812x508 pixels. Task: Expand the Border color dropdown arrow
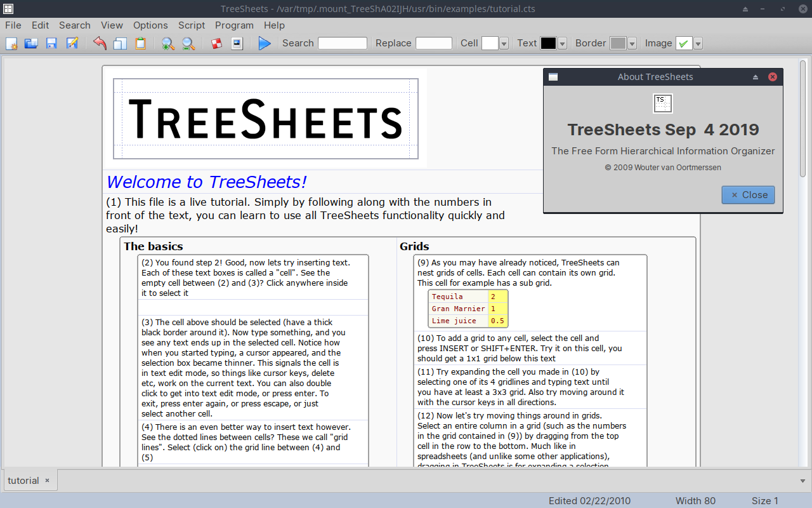pos(632,43)
